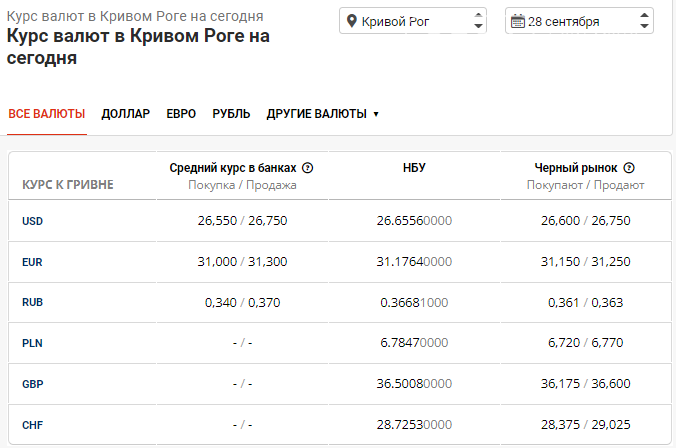Click the small breadcrumb text above the heading

[135, 16]
